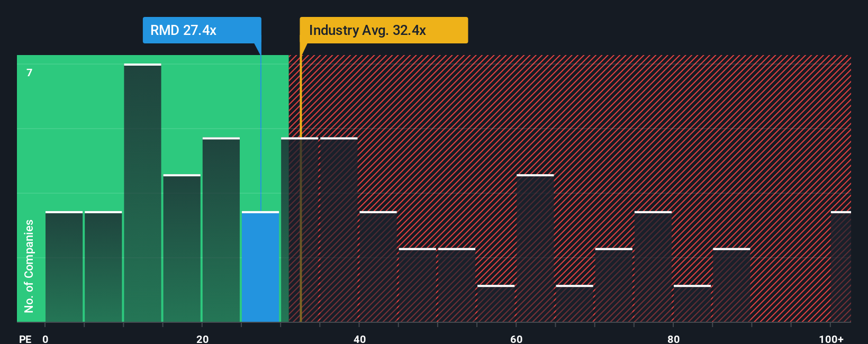The image size is (868, 344).
Task: Select the short bar starting at PE 55
Action: point(496,304)
